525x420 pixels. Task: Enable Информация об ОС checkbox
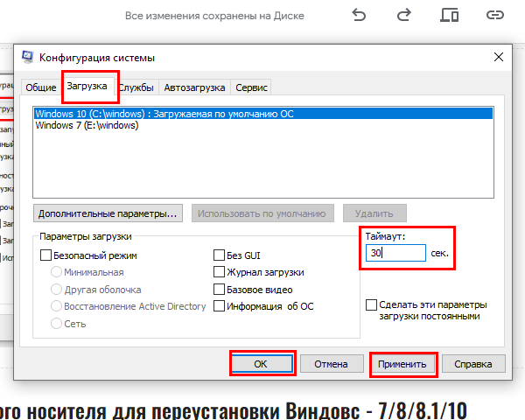[219, 305]
